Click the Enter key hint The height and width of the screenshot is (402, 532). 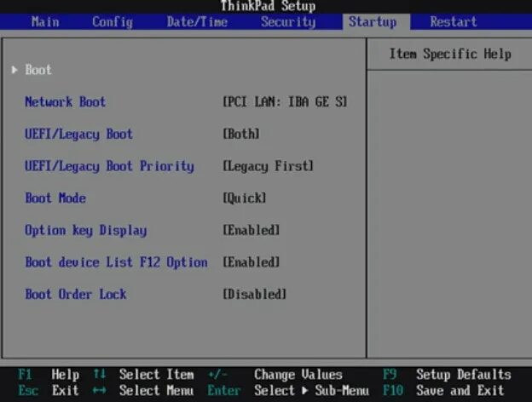coord(224,390)
